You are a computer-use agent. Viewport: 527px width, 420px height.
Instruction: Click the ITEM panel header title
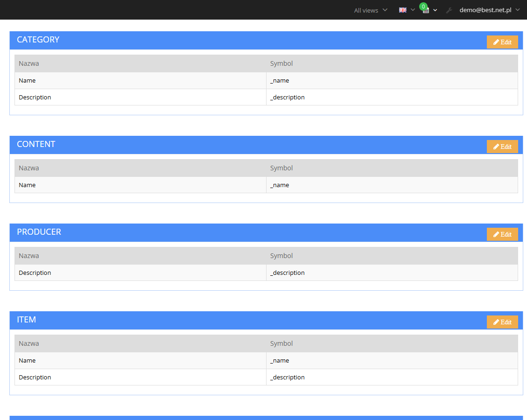click(x=26, y=320)
